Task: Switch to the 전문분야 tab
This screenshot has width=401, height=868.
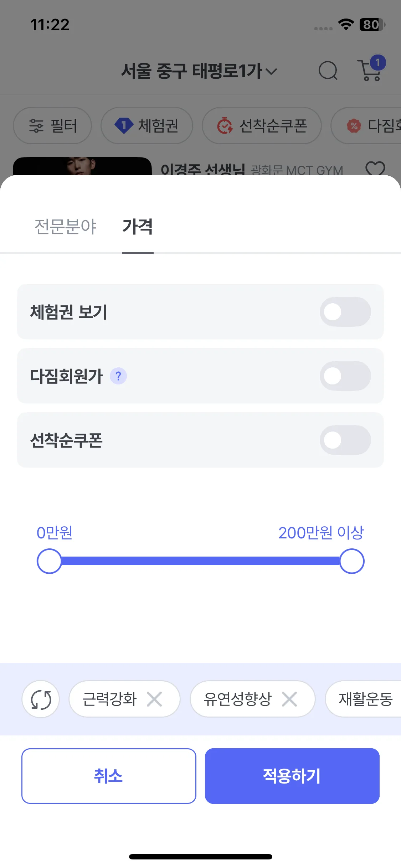Action: click(66, 227)
